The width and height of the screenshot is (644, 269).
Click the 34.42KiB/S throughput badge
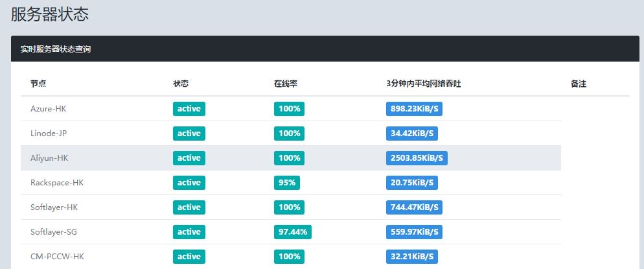click(x=412, y=134)
